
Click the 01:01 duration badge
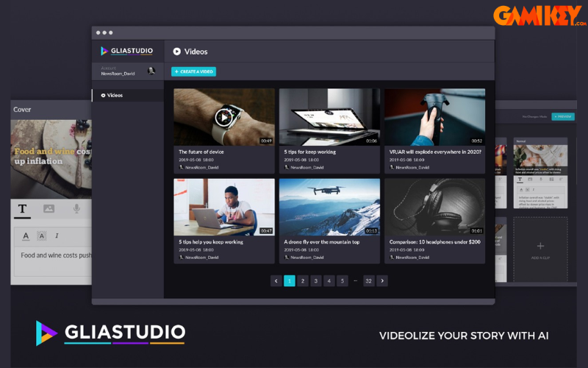477,231
